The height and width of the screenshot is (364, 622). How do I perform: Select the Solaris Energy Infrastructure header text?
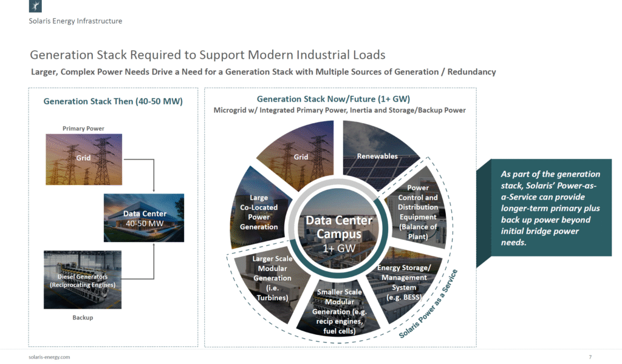click(x=75, y=21)
